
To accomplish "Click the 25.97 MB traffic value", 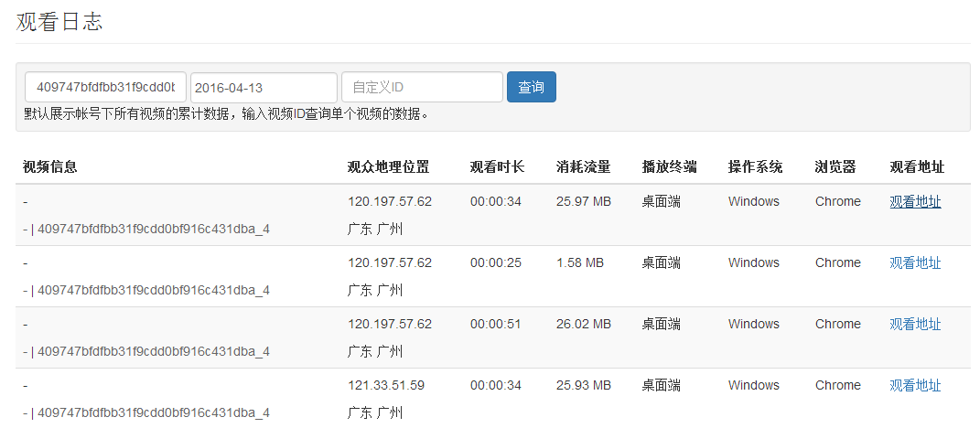I will 583,202.
